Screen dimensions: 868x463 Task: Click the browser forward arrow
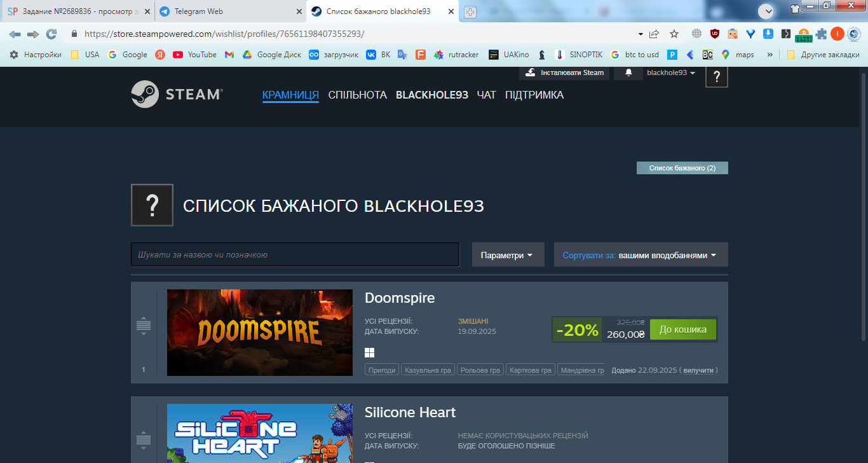pyautogui.click(x=33, y=34)
